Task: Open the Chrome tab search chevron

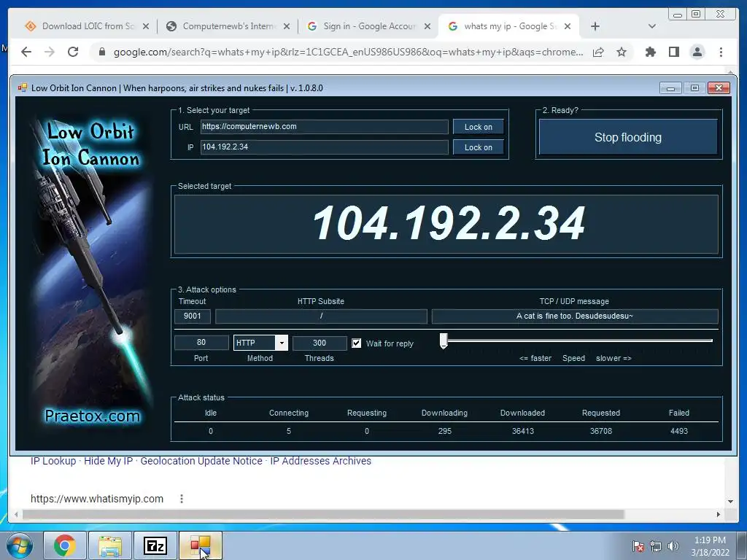Action: pos(651,26)
